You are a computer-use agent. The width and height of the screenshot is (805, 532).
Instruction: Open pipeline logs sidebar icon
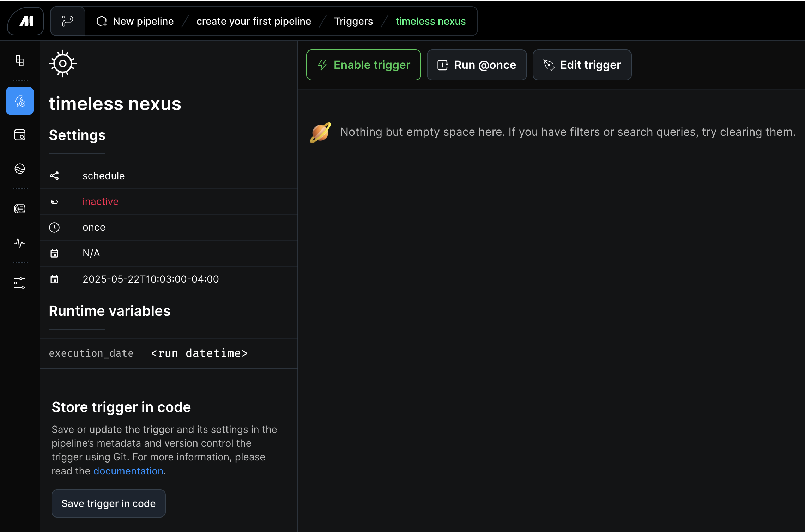click(x=20, y=209)
